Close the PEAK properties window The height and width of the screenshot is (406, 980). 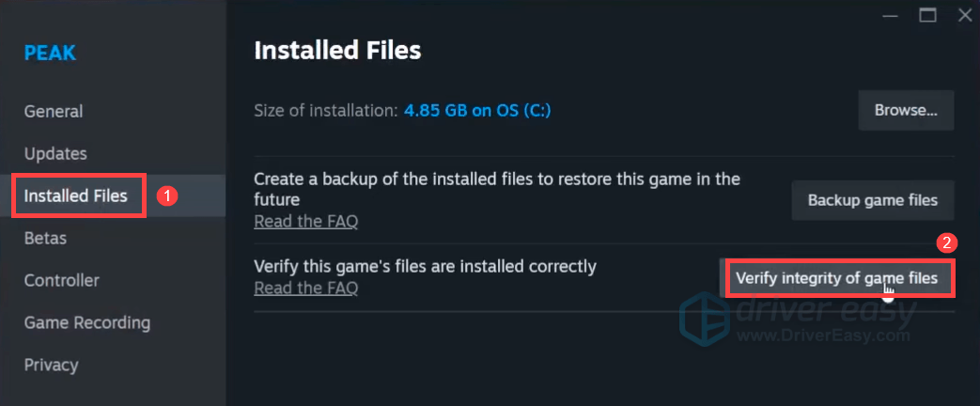(x=965, y=15)
